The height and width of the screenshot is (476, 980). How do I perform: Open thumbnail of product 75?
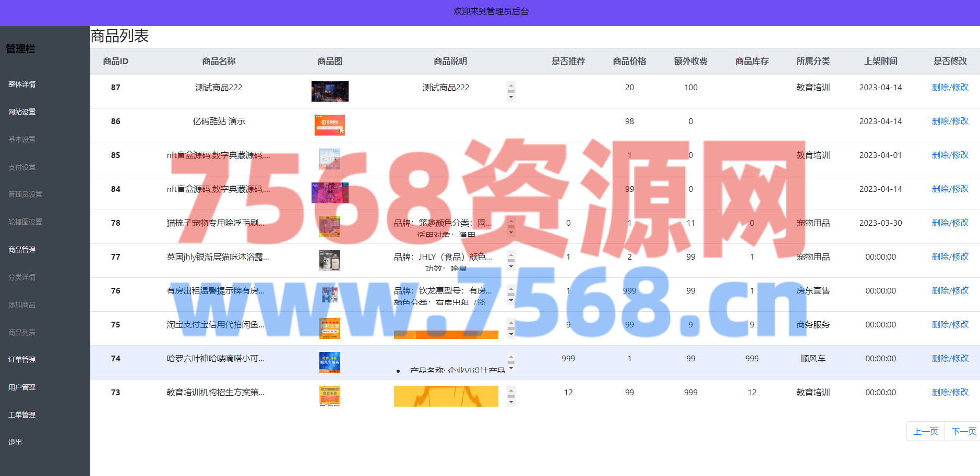(330, 328)
